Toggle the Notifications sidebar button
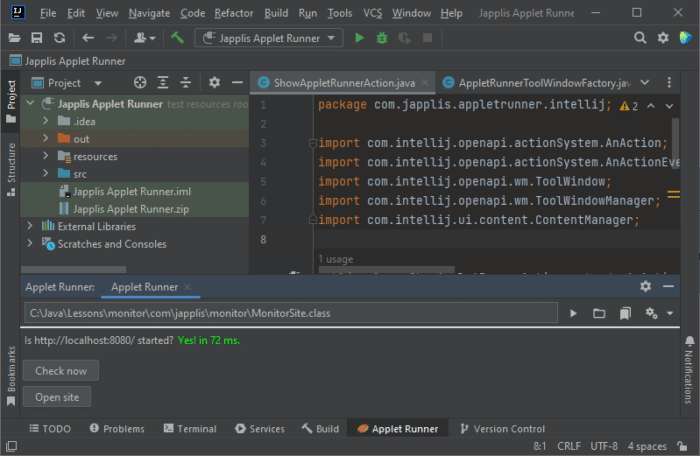 pyautogui.click(x=689, y=369)
